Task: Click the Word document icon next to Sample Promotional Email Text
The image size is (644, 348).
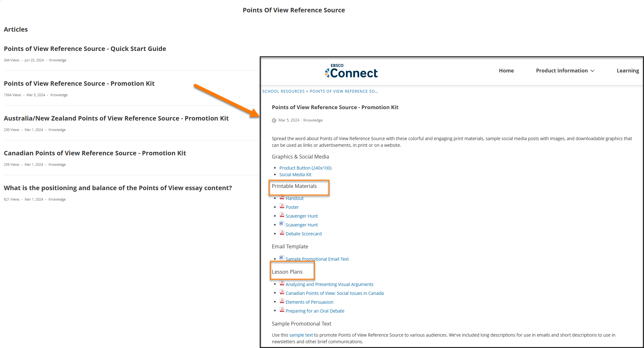Action: pos(281,258)
